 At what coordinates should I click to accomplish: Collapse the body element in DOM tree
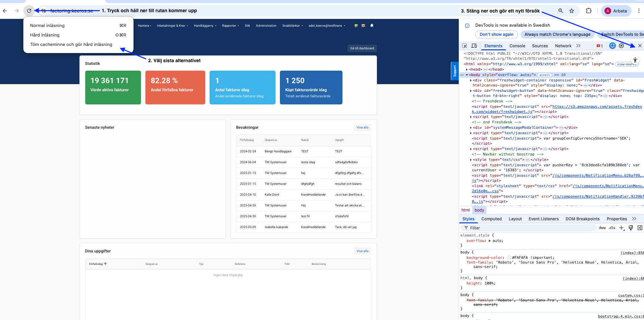467,75
